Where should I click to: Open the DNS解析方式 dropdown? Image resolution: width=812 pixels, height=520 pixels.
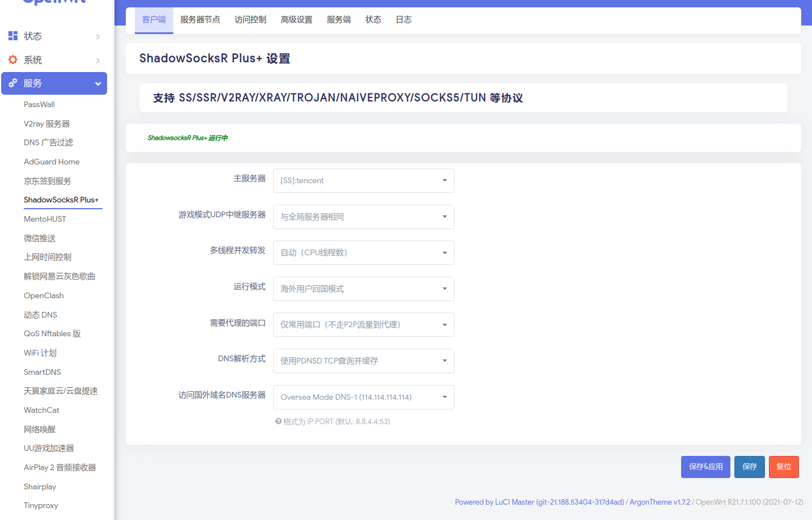coord(363,361)
